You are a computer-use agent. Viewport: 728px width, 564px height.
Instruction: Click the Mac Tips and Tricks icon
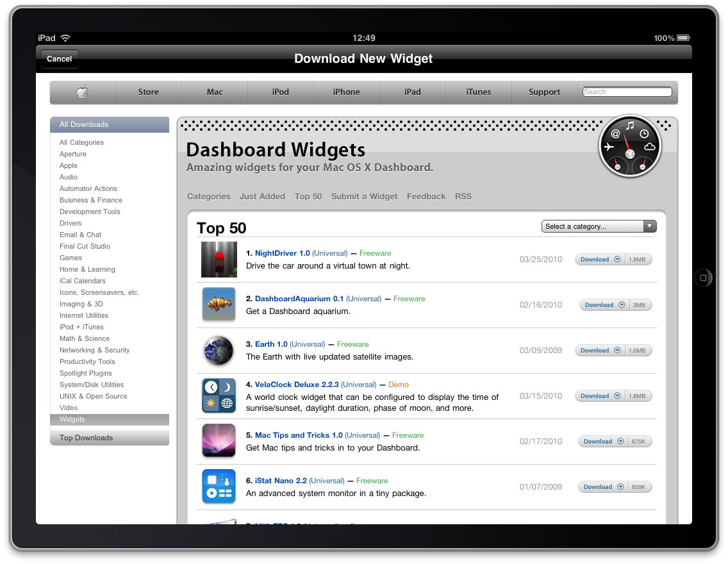(219, 441)
